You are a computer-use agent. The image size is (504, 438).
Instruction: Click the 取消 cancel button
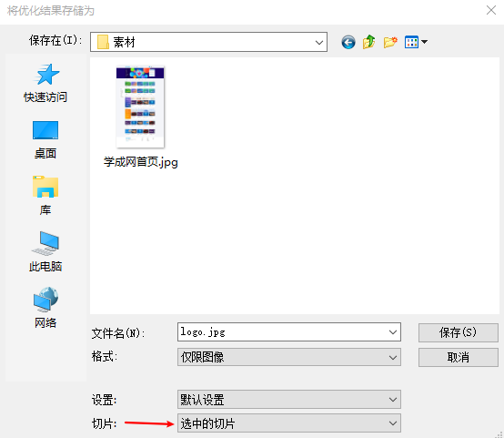tap(458, 357)
